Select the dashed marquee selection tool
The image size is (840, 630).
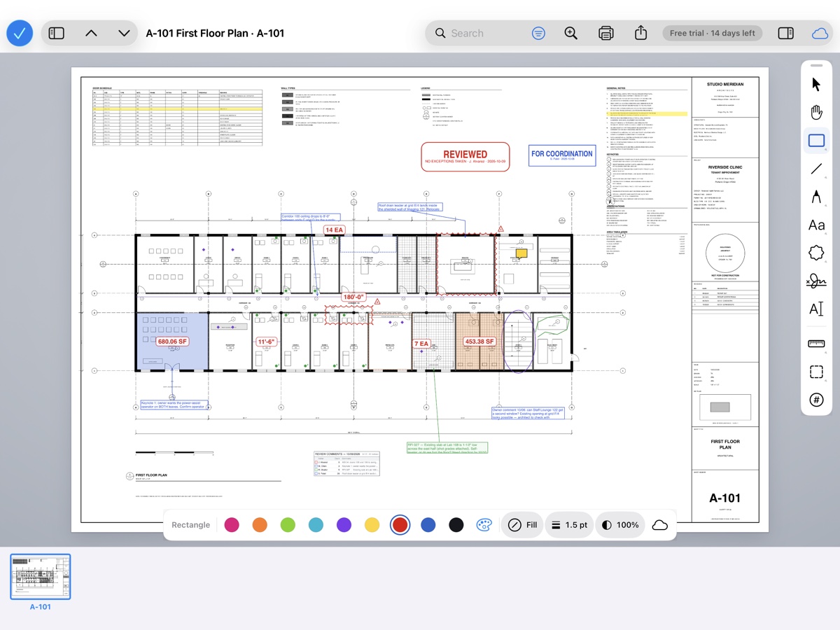(x=816, y=372)
